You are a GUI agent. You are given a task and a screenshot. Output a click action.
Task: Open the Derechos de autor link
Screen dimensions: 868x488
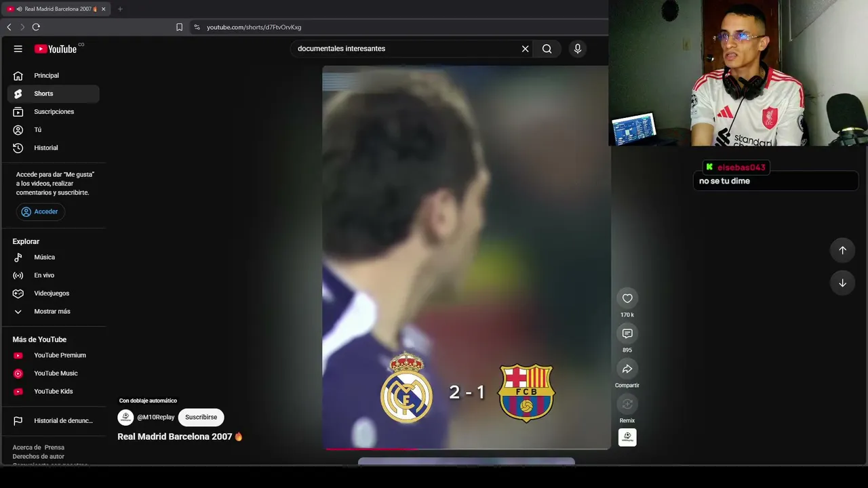pos(38,457)
